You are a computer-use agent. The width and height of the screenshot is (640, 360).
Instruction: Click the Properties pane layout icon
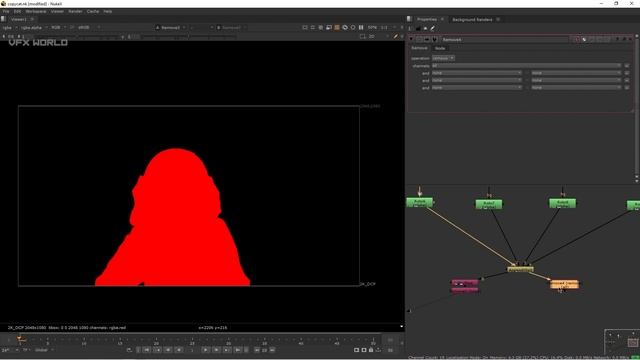tap(409, 19)
